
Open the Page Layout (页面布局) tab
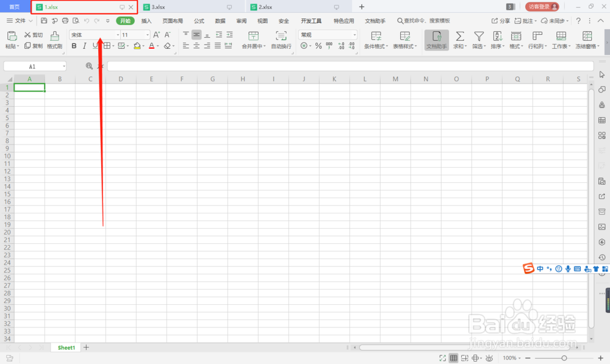click(173, 21)
